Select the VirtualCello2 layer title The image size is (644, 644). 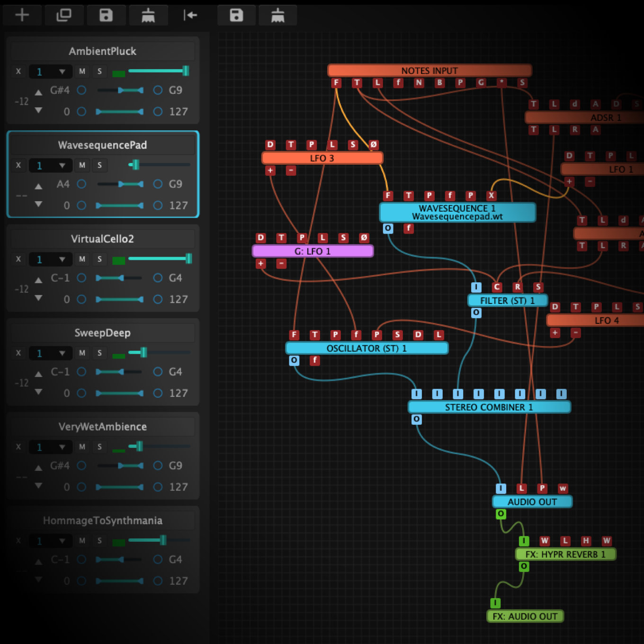103,239
